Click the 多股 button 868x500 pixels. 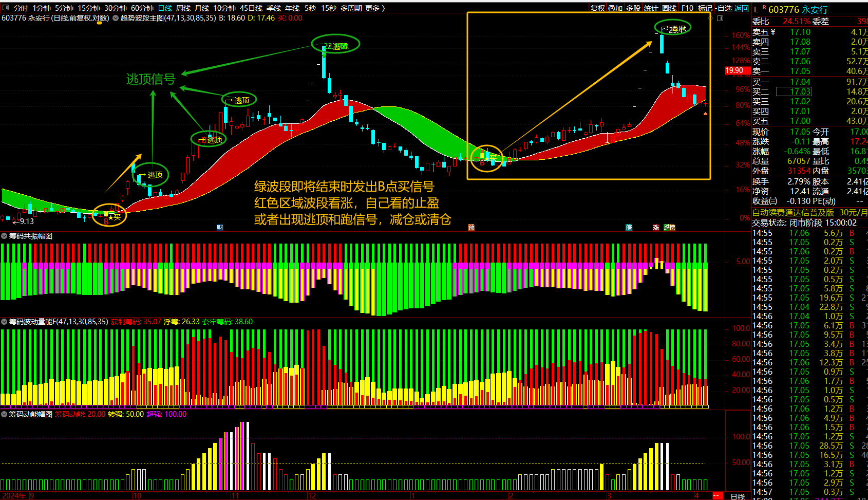[x=633, y=8]
